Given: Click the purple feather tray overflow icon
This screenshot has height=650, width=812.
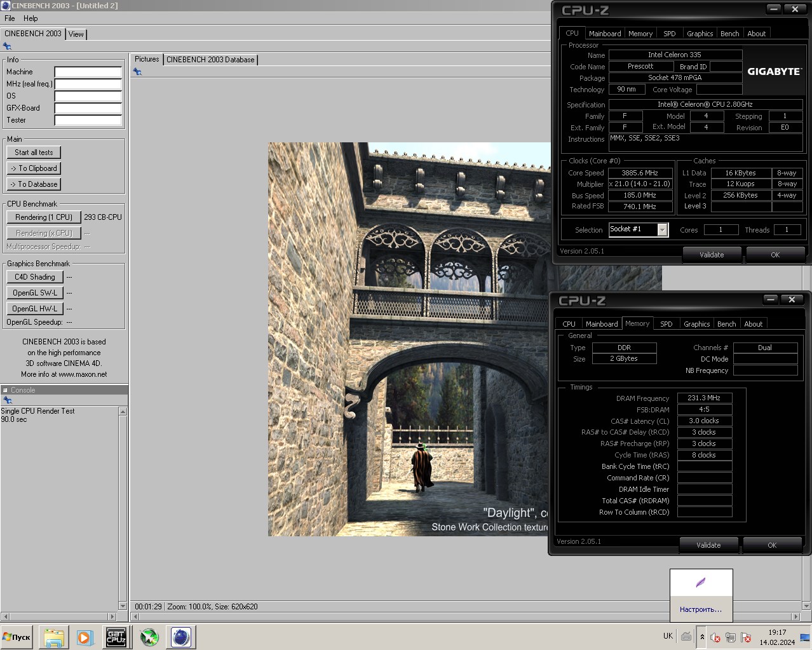Looking at the screenshot, I should pos(700,583).
